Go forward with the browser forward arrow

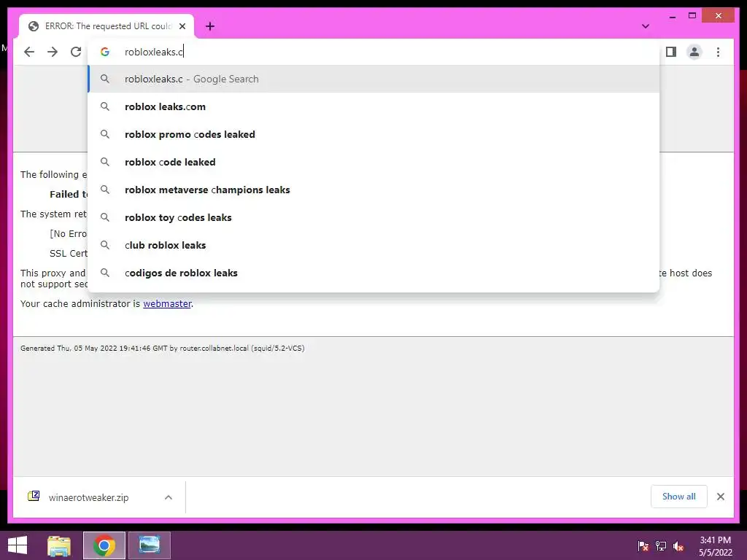[53, 52]
